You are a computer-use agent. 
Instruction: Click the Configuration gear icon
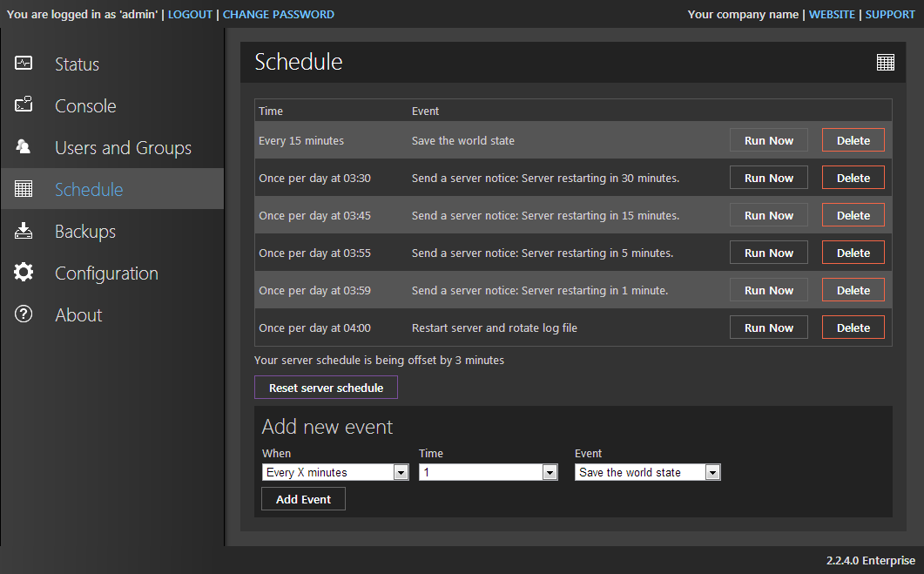[x=24, y=273]
